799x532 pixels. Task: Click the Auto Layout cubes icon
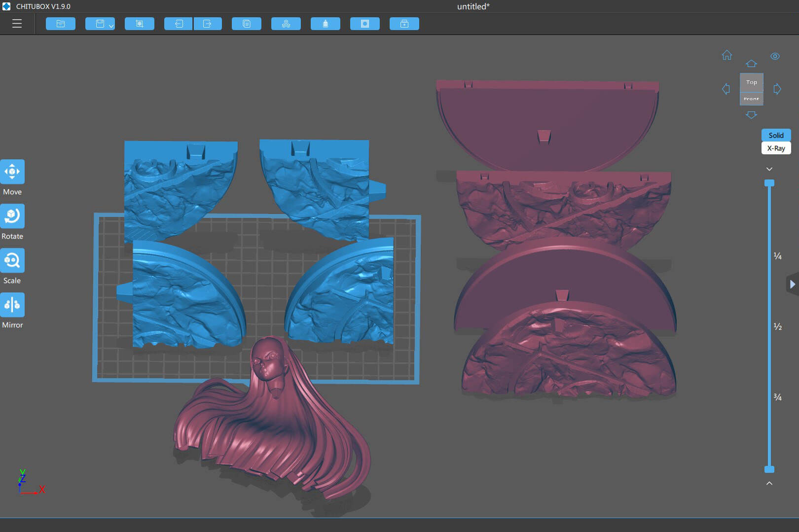pos(286,24)
